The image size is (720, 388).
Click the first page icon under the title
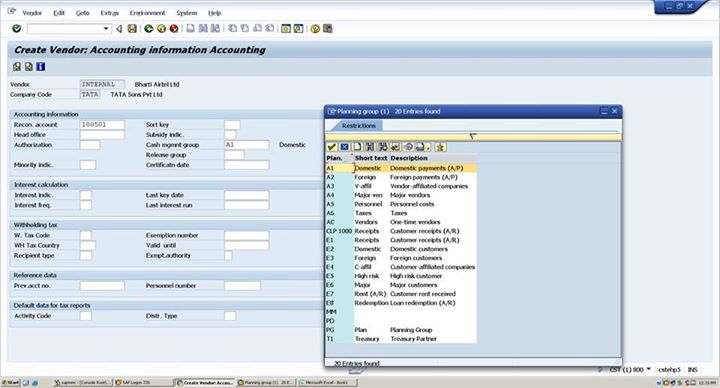17,67
